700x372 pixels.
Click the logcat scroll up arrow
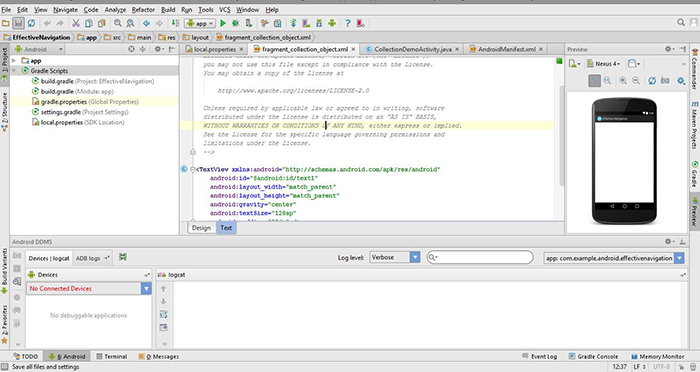pyautogui.click(x=163, y=288)
